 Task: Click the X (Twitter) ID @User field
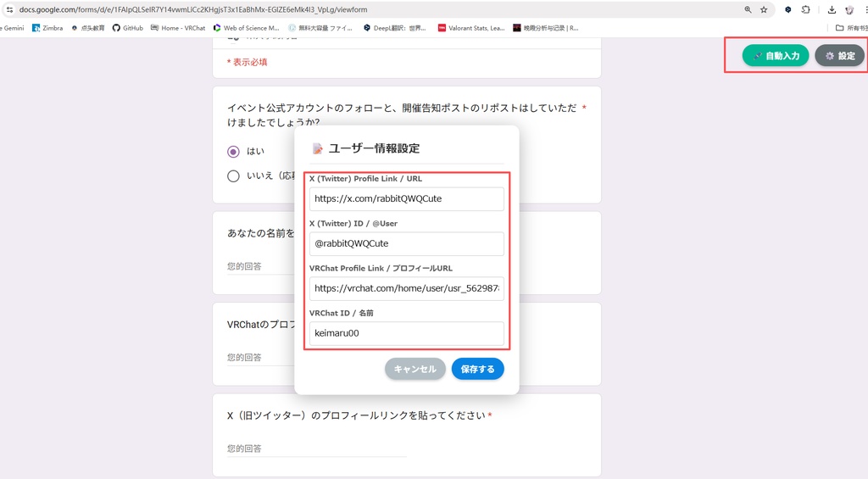tap(406, 243)
